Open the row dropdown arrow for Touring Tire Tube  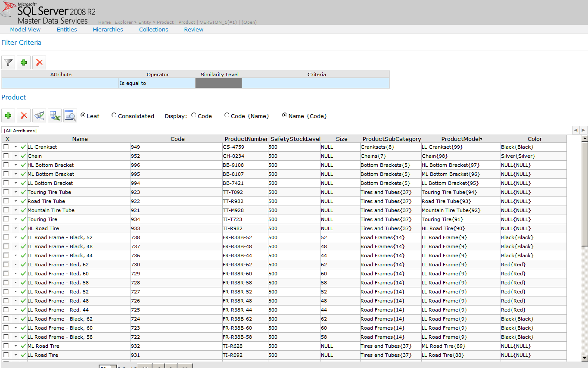click(16, 192)
